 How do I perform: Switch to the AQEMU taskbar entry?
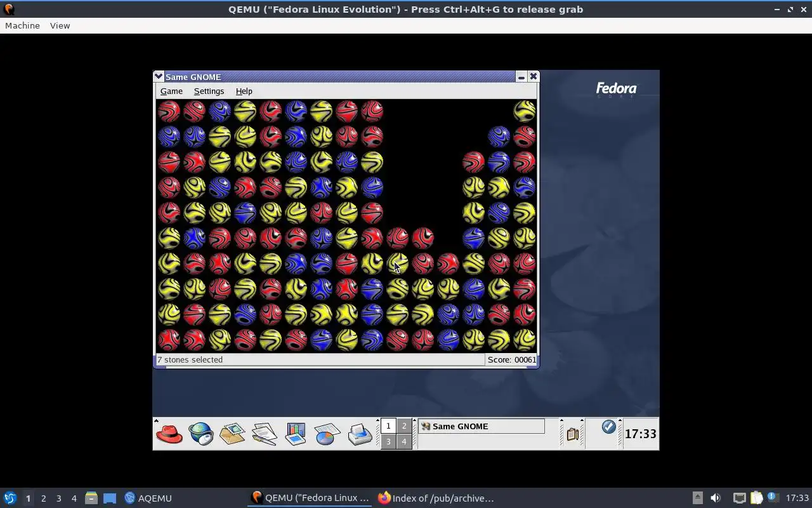point(148,498)
